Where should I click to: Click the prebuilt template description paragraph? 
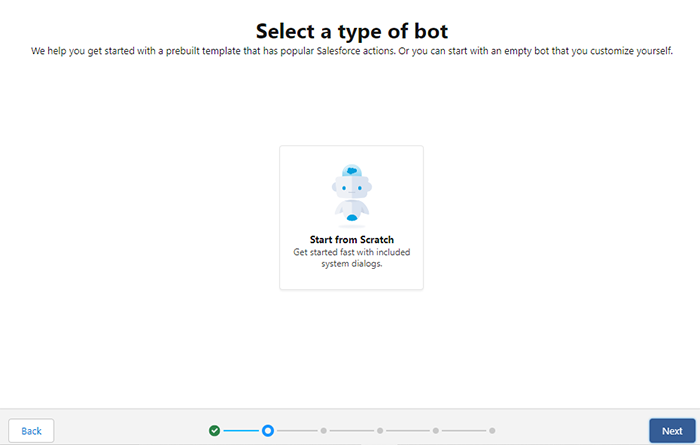coord(351,51)
